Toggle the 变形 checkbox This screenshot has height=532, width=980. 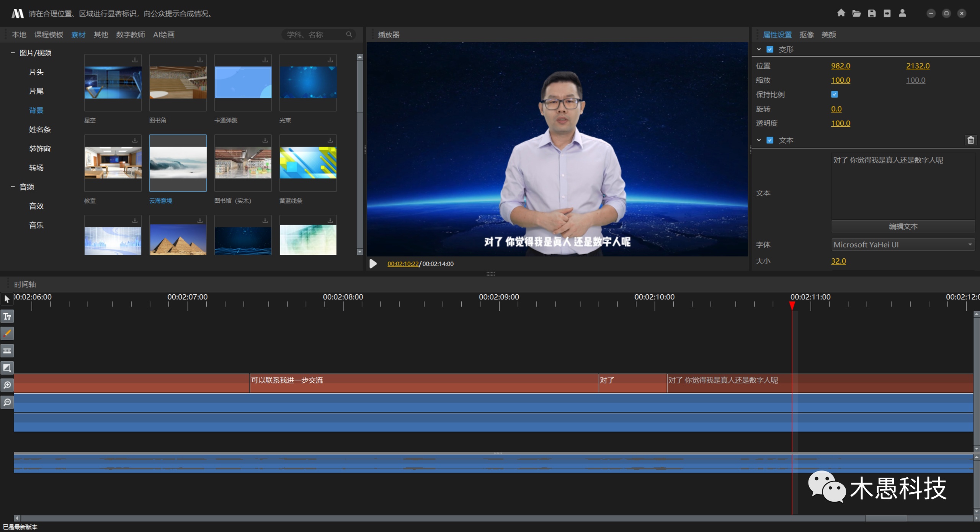(770, 49)
